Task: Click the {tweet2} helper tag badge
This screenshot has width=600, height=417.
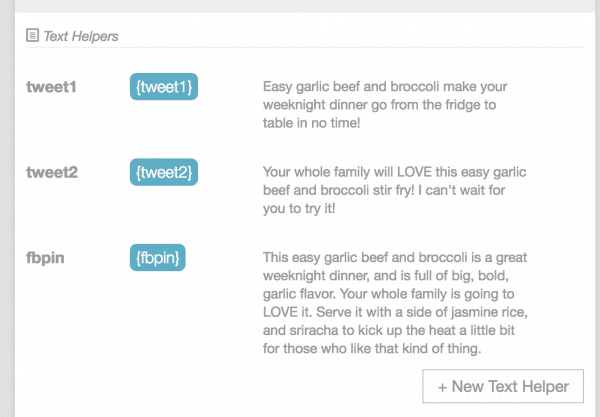Action: click(x=164, y=172)
